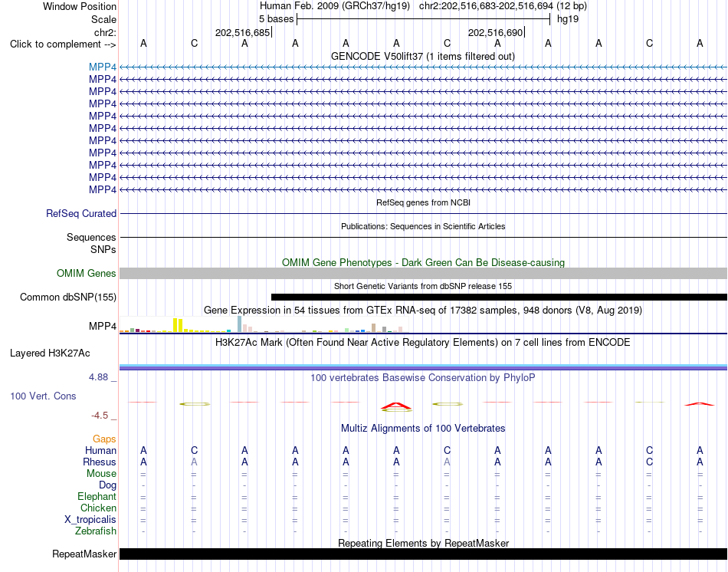Click the Common dbSNP(155) label
Viewport: 728px width, 572px height.
point(67,297)
